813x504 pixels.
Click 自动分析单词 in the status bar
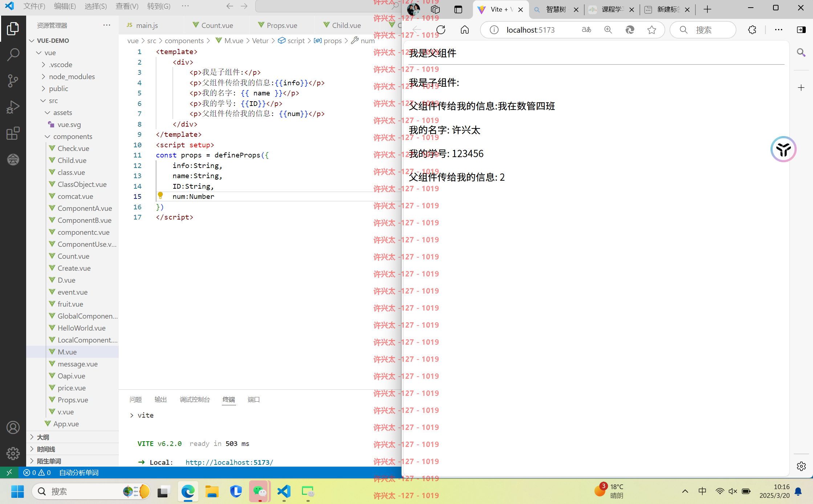coord(79,472)
